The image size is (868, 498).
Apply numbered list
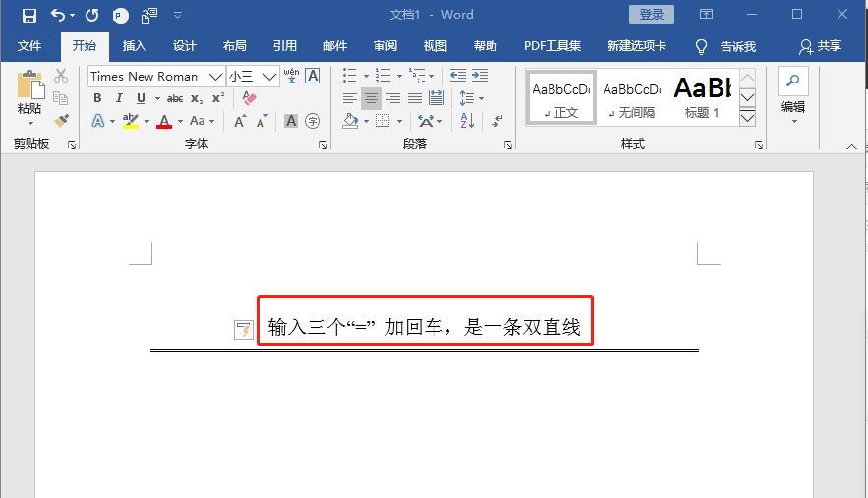(383, 76)
